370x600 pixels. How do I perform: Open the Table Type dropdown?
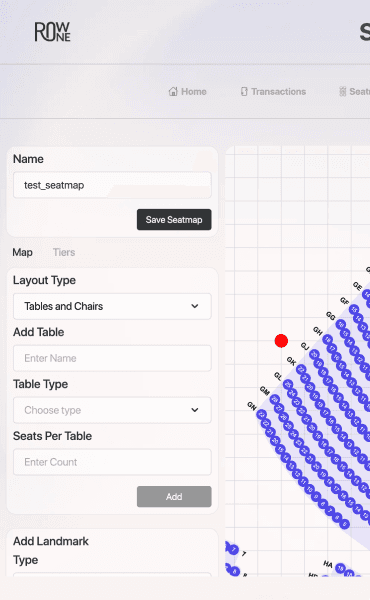112,410
